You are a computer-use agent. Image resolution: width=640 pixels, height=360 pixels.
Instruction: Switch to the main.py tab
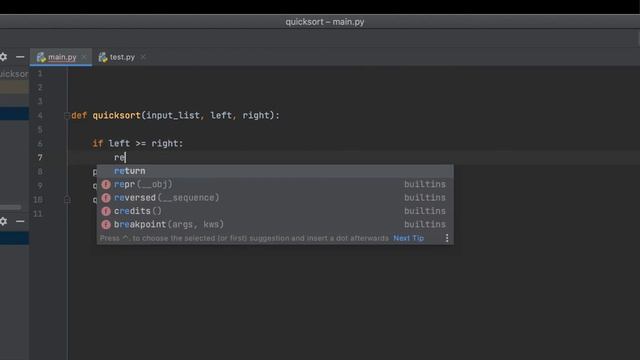click(x=62, y=57)
